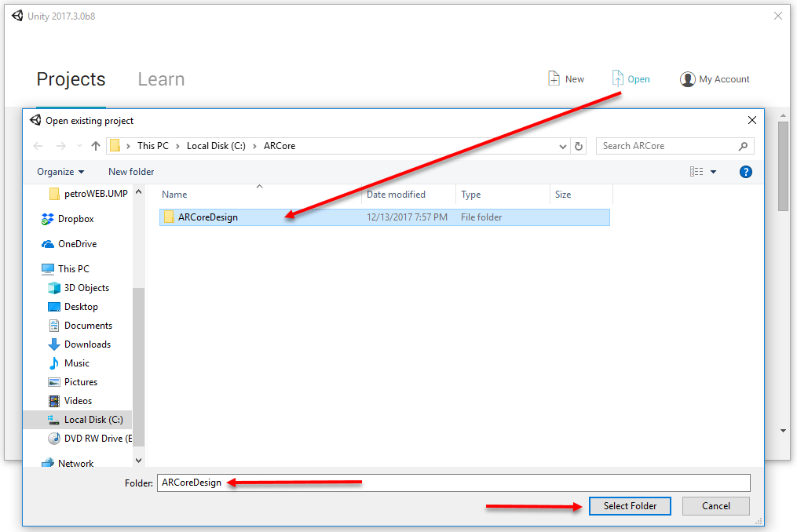797x532 pixels.
Task: Click the Videos film icon
Action: [54, 401]
